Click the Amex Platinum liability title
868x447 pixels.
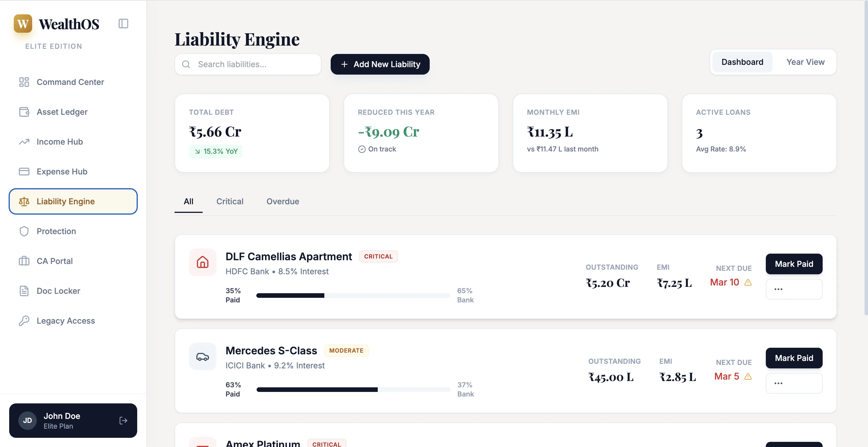tap(263, 443)
